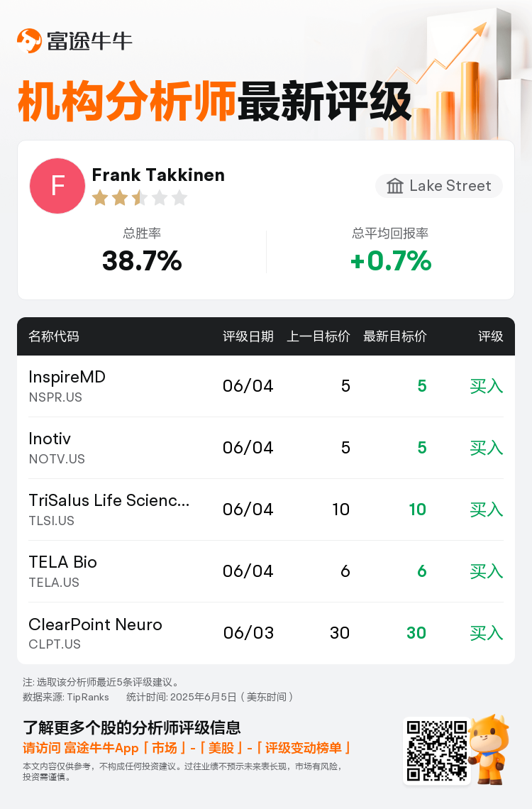Open the TELA Bio TELA.US entry
Viewport: 532px width, 809px height.
(266, 571)
